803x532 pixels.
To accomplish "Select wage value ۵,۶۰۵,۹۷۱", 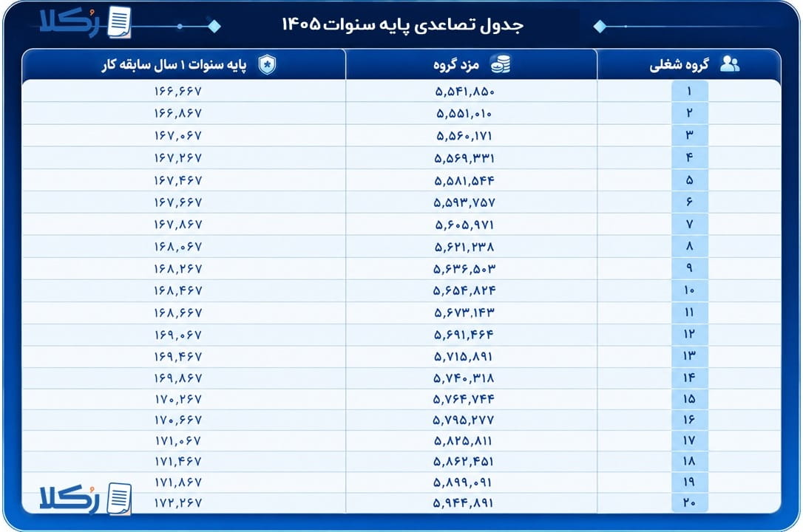I will pos(464,225).
